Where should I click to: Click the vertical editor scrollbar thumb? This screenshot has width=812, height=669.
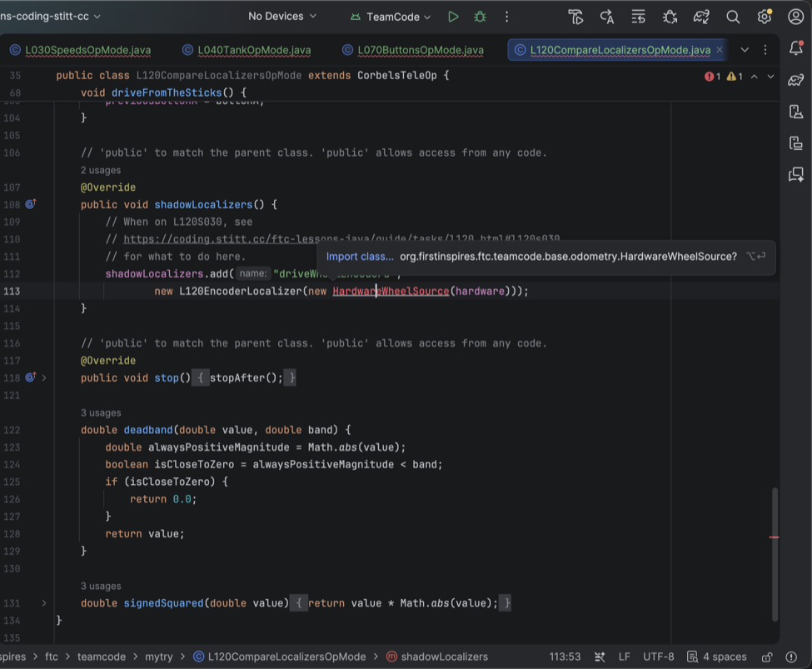pos(775,553)
